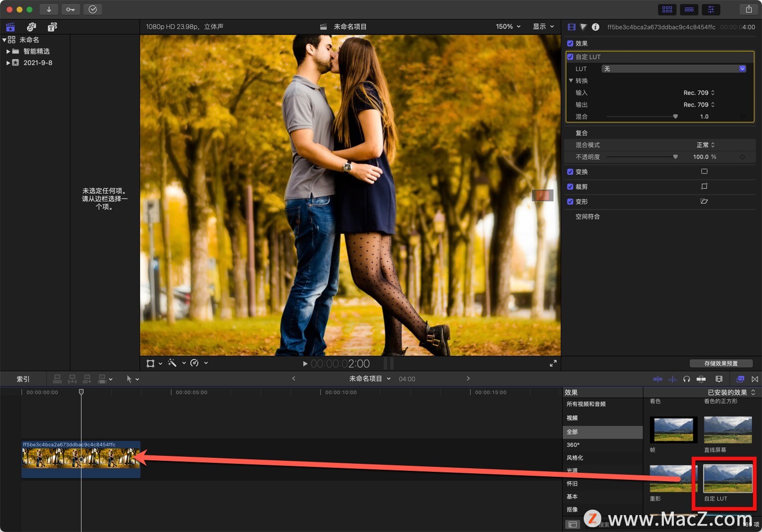
Task: Open the select tool arrow dropdown
Action: click(132, 379)
